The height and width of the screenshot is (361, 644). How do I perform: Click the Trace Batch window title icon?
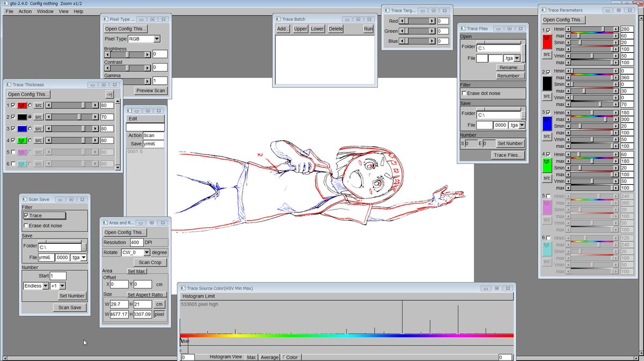(x=277, y=19)
